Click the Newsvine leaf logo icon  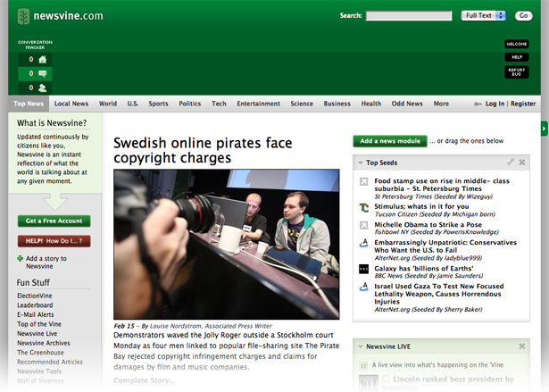coord(23,16)
